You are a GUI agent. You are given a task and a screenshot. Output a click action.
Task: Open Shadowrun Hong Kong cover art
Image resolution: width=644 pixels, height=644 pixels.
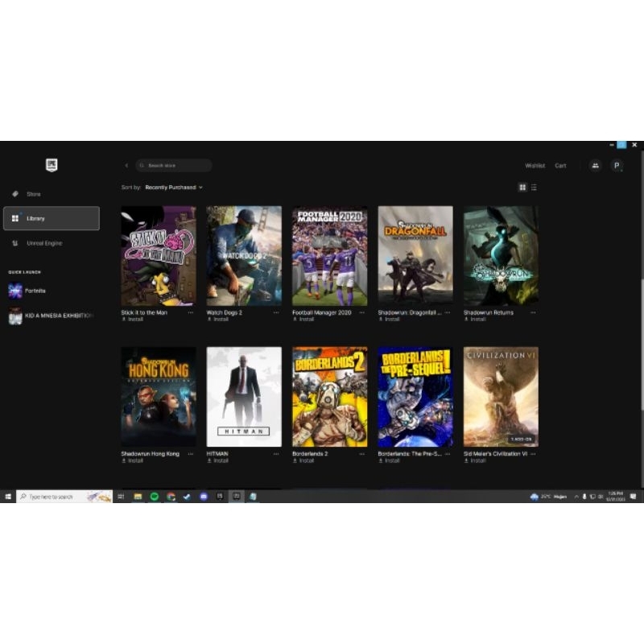point(159,397)
